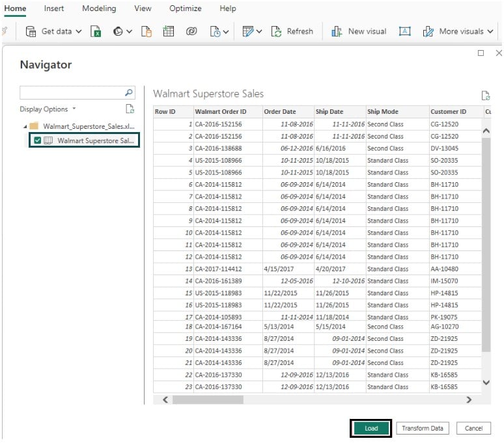Switch to the Home tab
The height and width of the screenshot is (443, 504).
tap(15, 8)
